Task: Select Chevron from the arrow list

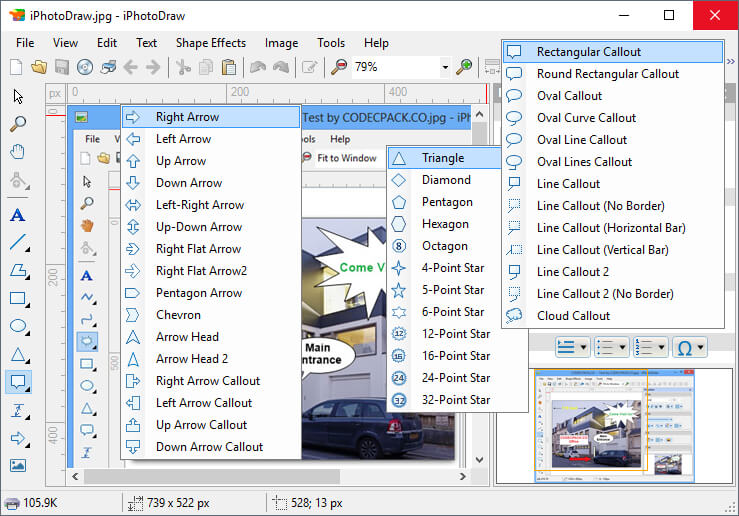Action: (178, 315)
